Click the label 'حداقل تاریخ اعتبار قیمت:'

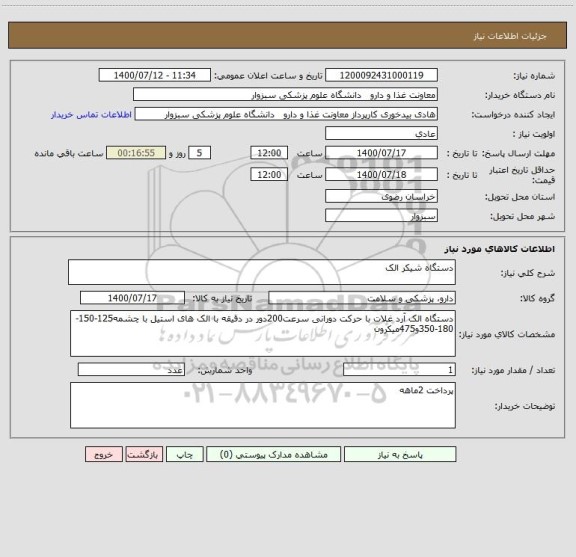(522, 175)
